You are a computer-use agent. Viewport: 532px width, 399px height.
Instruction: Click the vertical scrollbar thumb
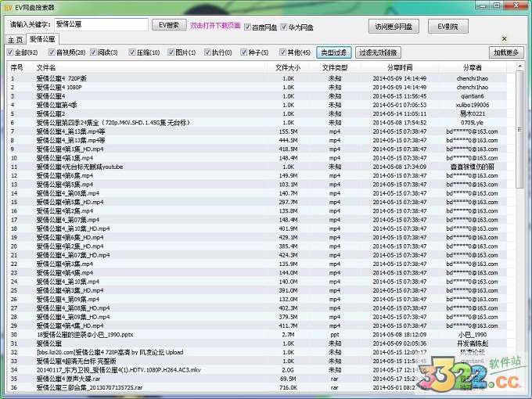519,129
